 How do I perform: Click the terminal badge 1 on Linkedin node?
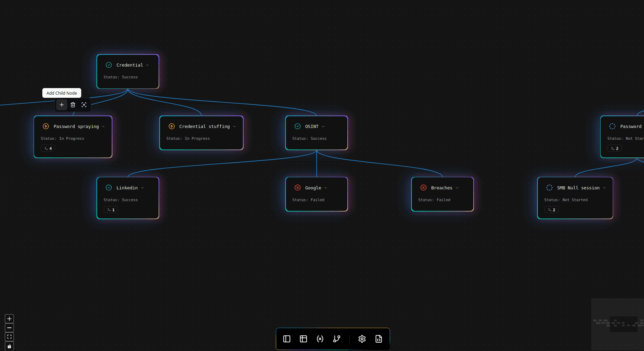pyautogui.click(x=110, y=209)
